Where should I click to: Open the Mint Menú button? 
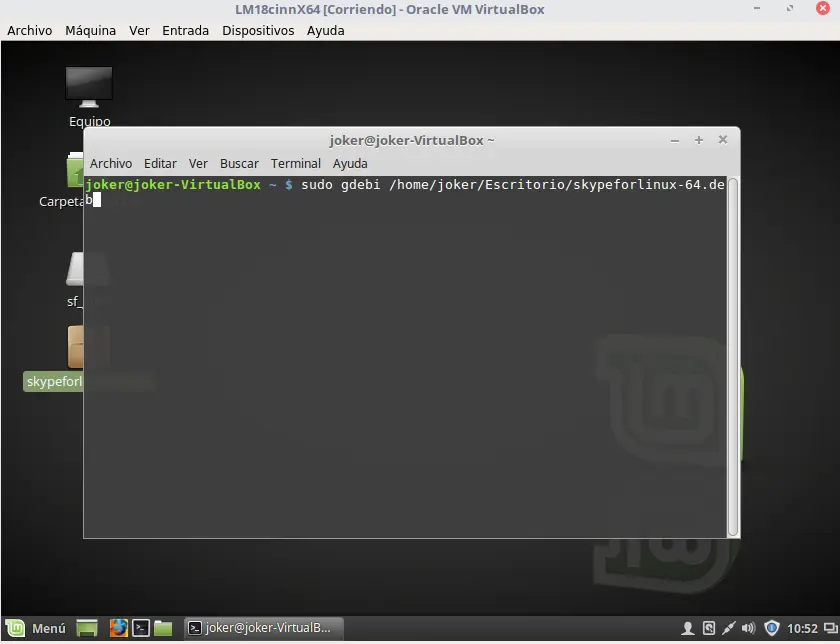36,628
